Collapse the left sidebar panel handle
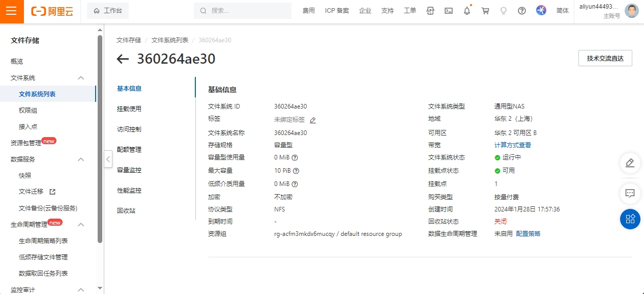The width and height of the screenshot is (644, 294). [x=108, y=159]
